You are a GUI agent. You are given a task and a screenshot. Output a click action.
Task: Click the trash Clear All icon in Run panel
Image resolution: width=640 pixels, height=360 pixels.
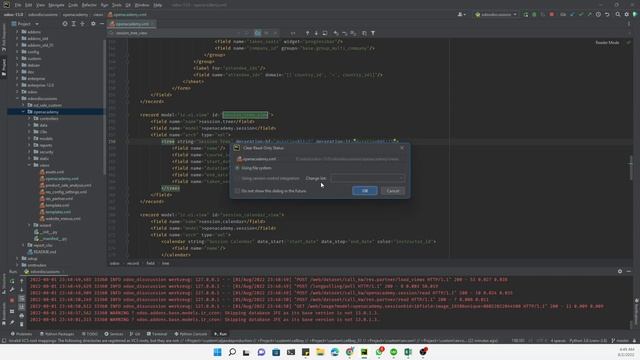(x=22, y=324)
